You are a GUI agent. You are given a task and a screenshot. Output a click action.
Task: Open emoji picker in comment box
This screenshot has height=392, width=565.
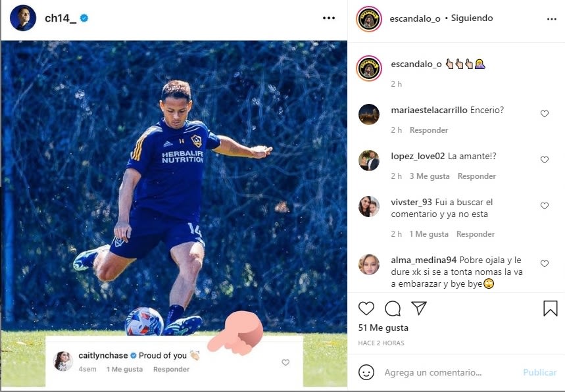366,372
